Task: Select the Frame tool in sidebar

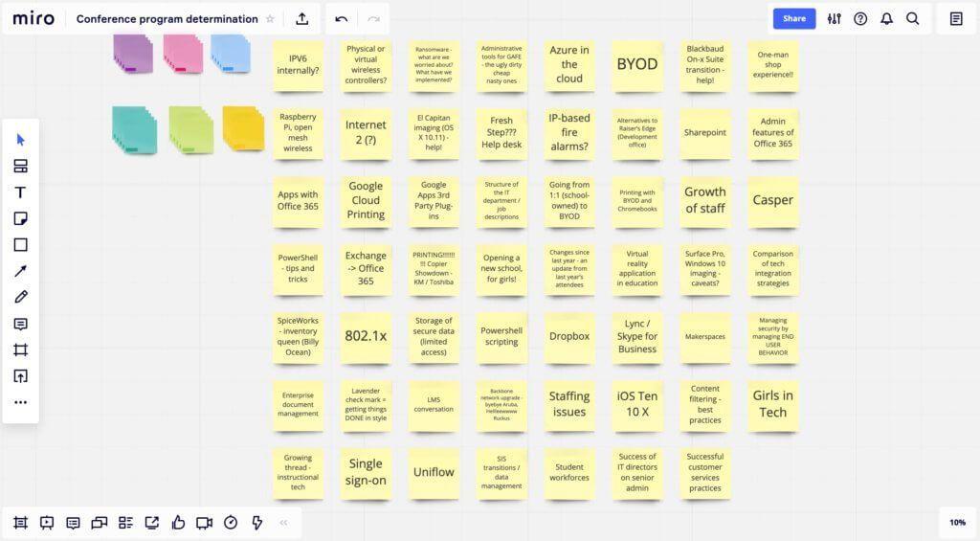Action: (21, 350)
